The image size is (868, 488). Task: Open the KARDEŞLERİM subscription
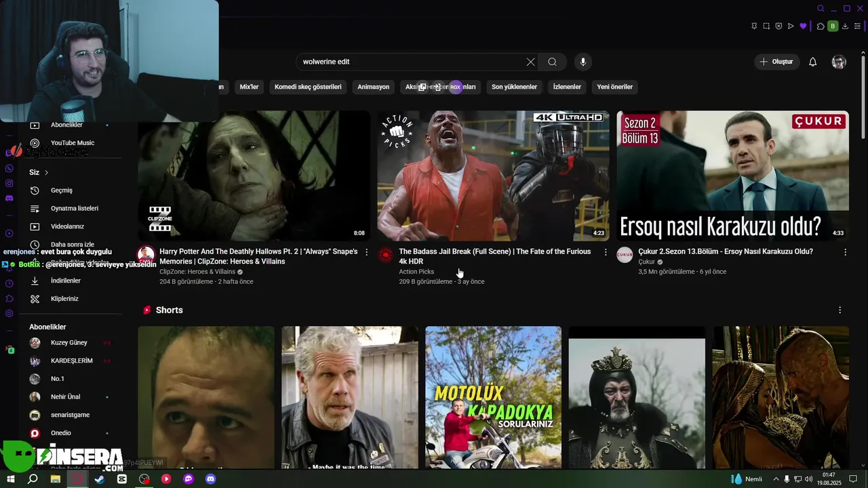[x=71, y=361]
